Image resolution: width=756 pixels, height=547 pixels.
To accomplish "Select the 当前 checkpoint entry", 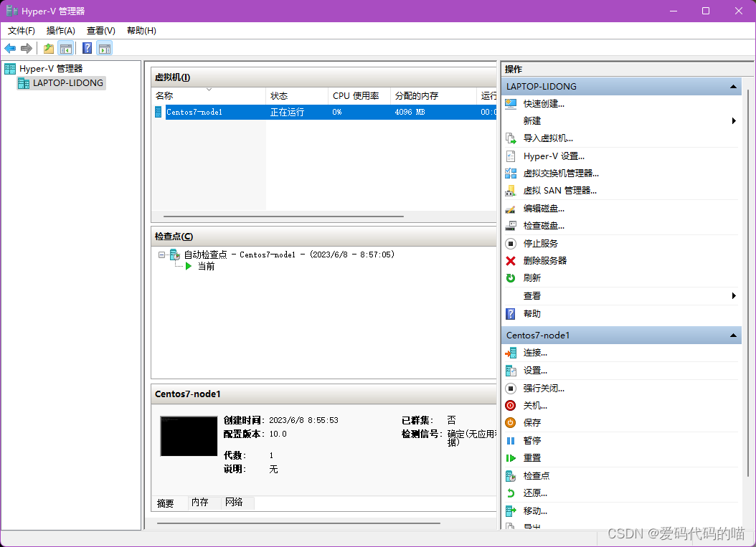I will (x=207, y=267).
